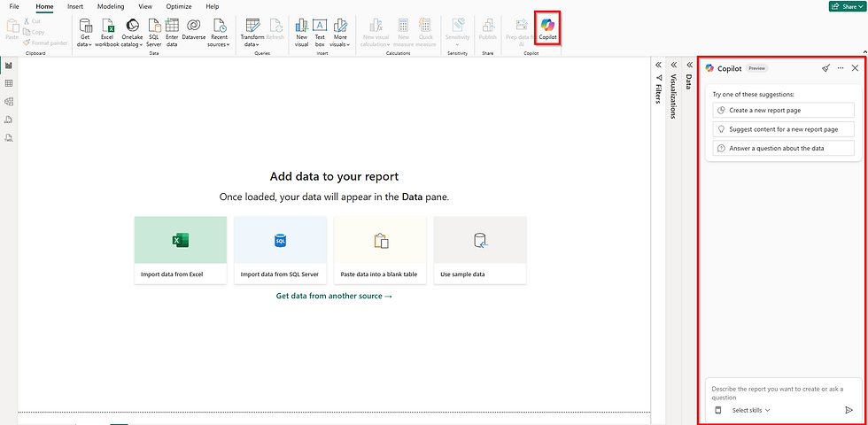
Task: Open Copilot pane more options ellipsis
Action: pyautogui.click(x=841, y=68)
